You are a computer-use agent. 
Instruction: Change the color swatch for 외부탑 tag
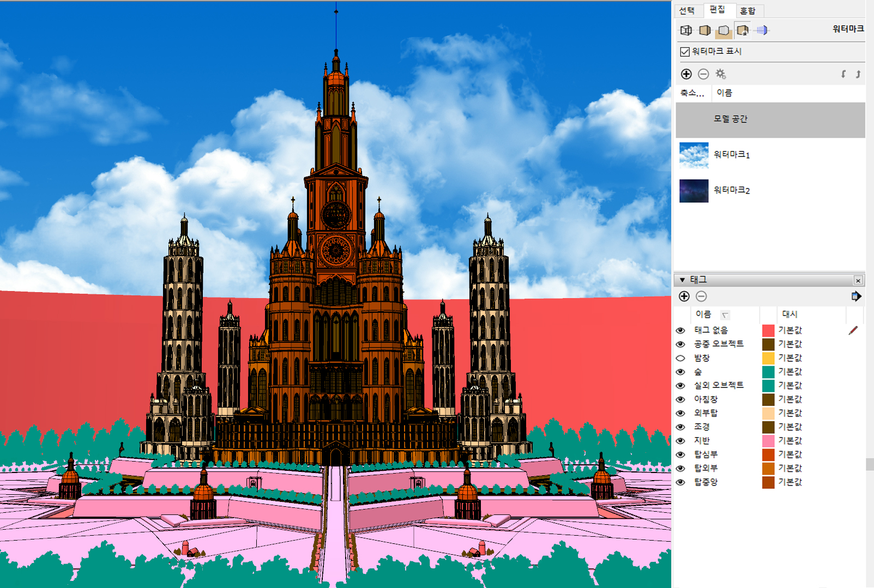coord(768,413)
